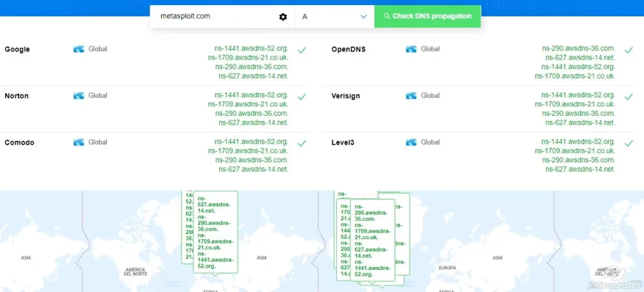Click the globe flag icon in Norton row
The height and width of the screenshot is (292, 644).
coord(79,96)
